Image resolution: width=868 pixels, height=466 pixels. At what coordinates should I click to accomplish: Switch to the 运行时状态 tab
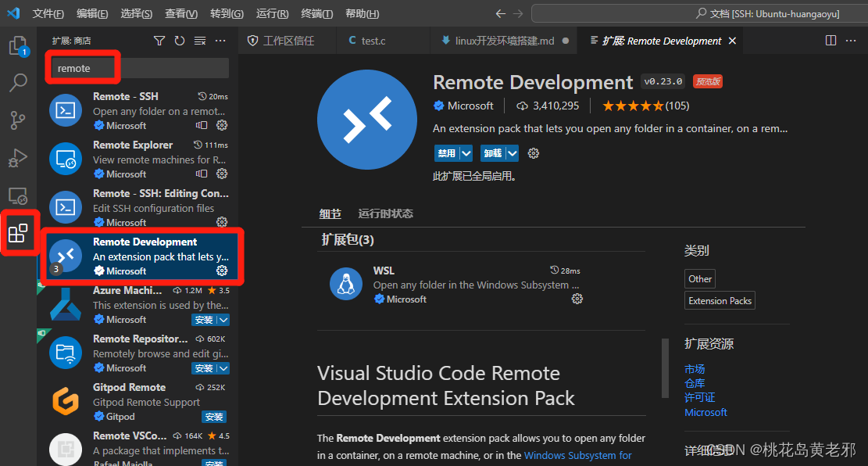click(385, 213)
